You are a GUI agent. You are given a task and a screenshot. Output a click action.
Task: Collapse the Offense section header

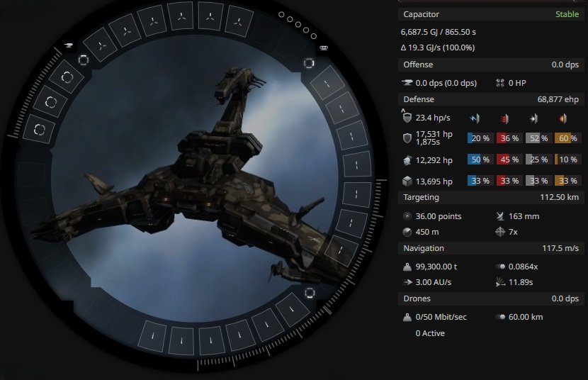pos(491,65)
